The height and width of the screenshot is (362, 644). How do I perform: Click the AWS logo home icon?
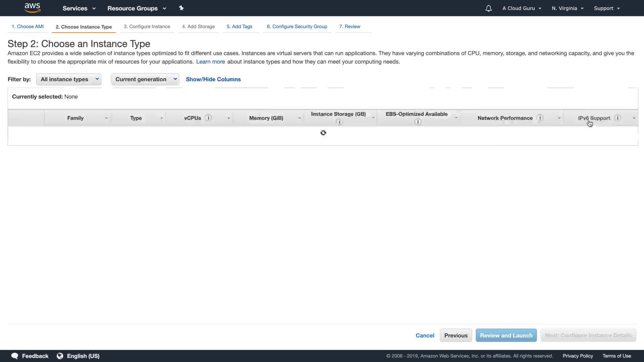tap(33, 8)
